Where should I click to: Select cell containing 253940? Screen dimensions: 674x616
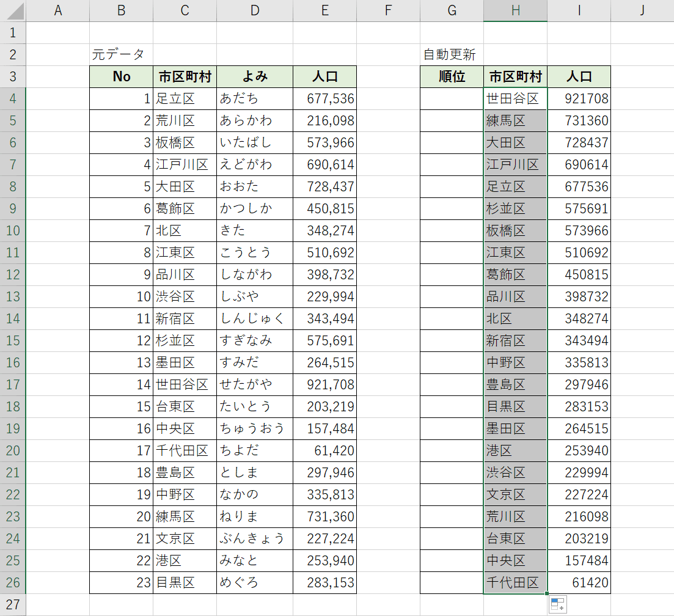pos(579,450)
